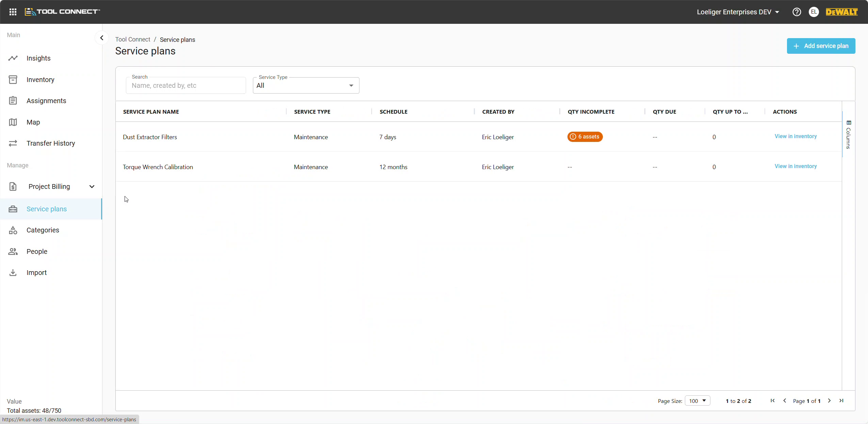Sort by Qty Up To column header
Screen dimensions: 868x424
coord(730,112)
